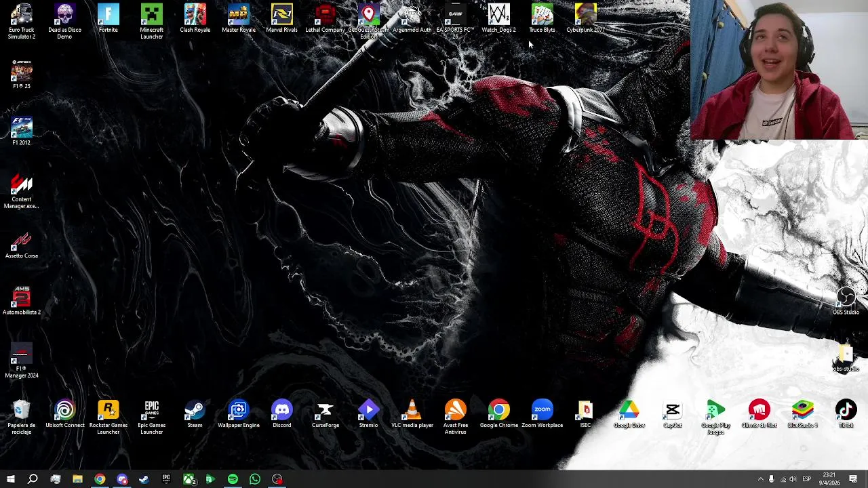The height and width of the screenshot is (488, 868).
Task: Open Google Play Games taskbar icon
Action: [210, 479]
